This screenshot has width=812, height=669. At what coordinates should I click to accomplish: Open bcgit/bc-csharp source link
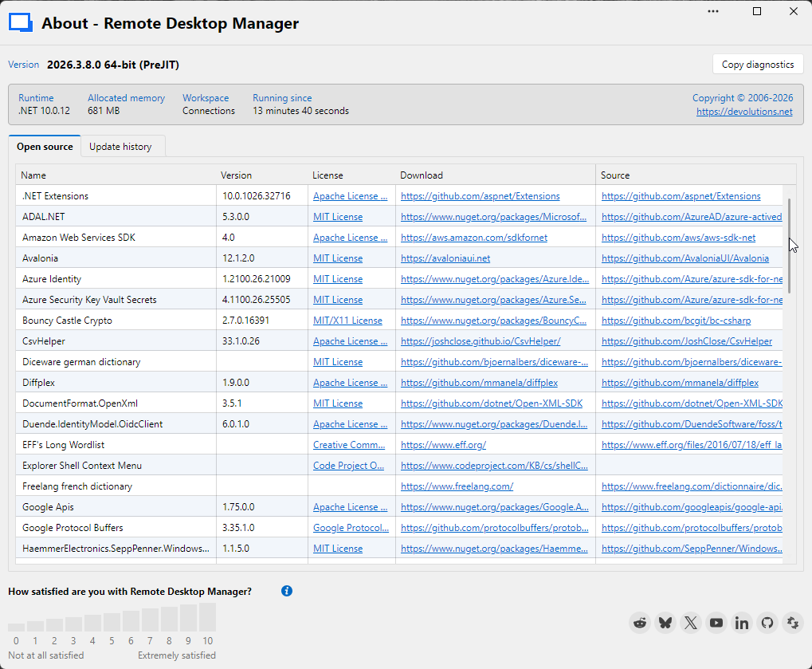pos(676,321)
